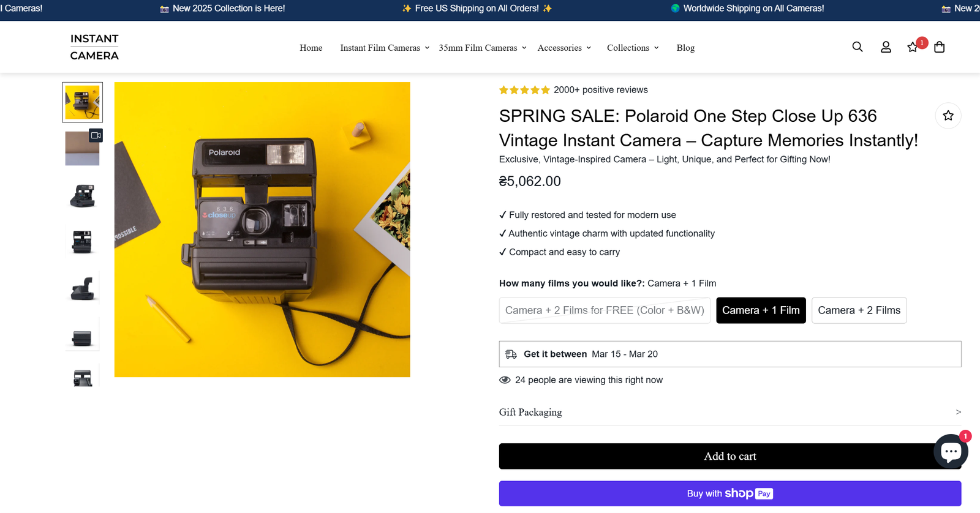
Task: Open the wishlist star in header
Action: [913, 47]
